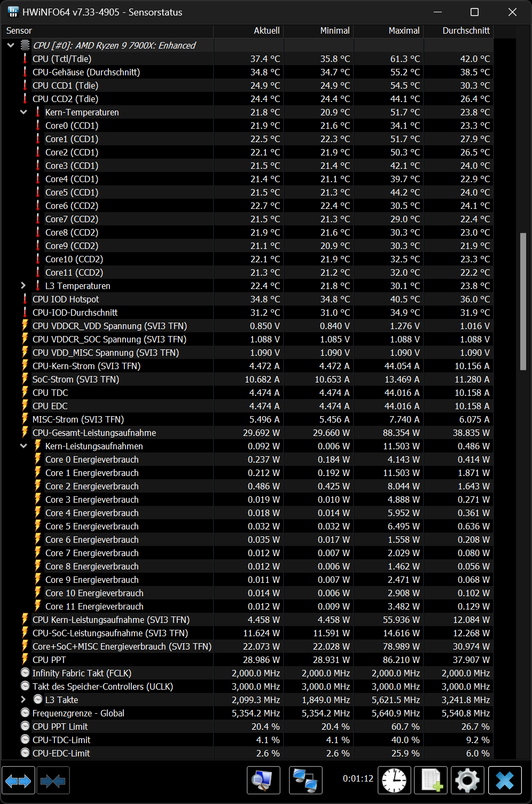Close sensors with the blue X button
Image resolution: width=532 pixels, height=804 pixels.
[505, 780]
